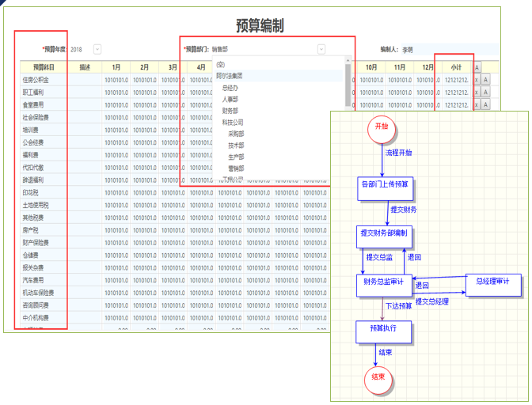Select the 报关杂费 budget item cell

pos(44,267)
